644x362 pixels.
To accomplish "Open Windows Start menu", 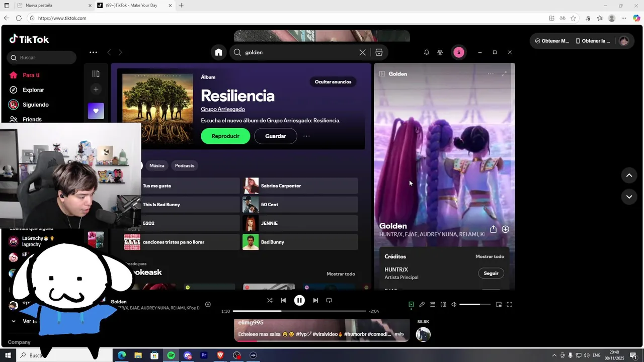I will 8,355.
